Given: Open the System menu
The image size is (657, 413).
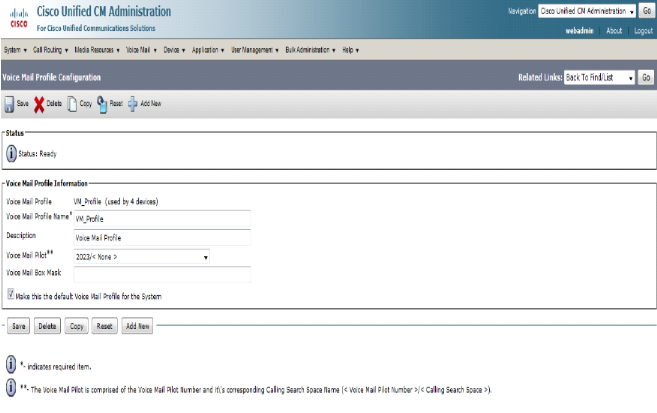Looking at the screenshot, I should pos(15,50).
